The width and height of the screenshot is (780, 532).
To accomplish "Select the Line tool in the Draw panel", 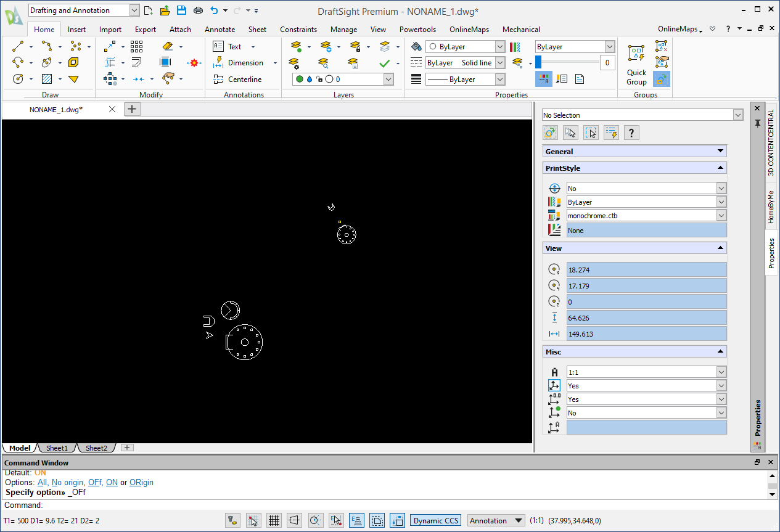I will pos(17,46).
